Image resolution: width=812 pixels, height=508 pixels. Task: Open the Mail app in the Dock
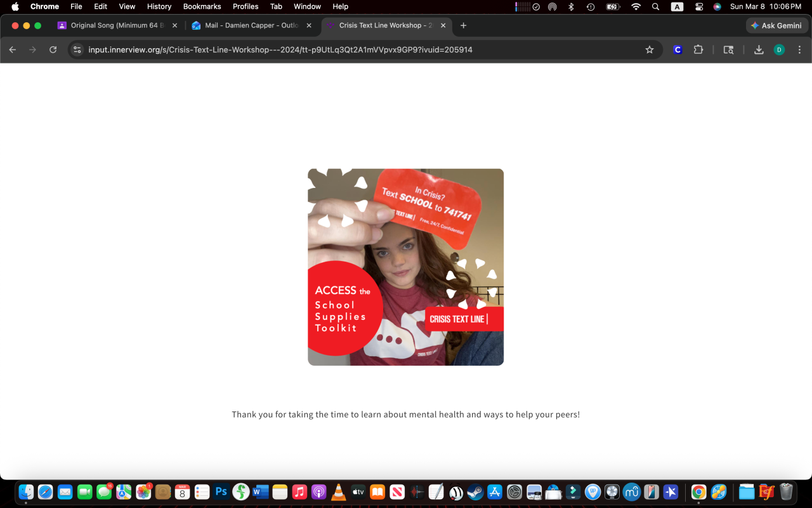pyautogui.click(x=65, y=491)
